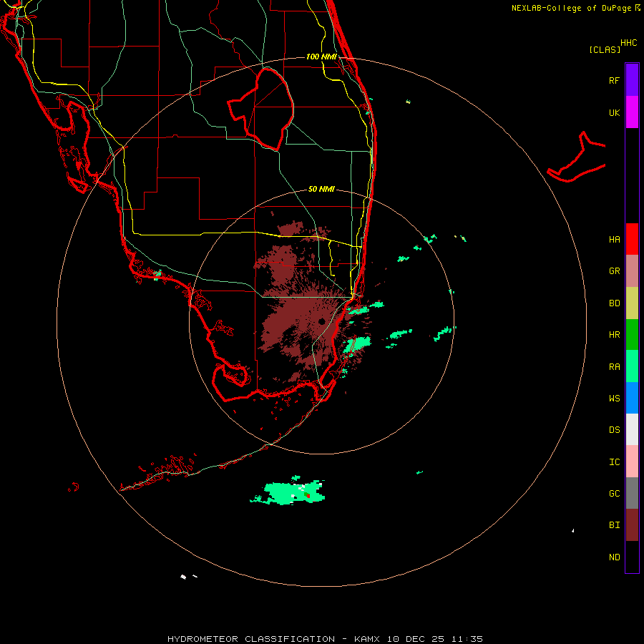Click the RF purple legend swatch

point(632,80)
